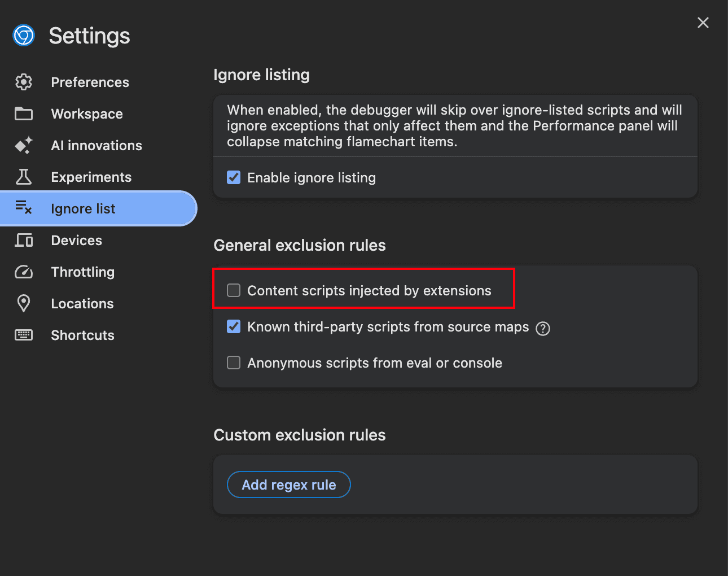Click the Experiments flask icon
The image size is (728, 576).
pyautogui.click(x=23, y=177)
